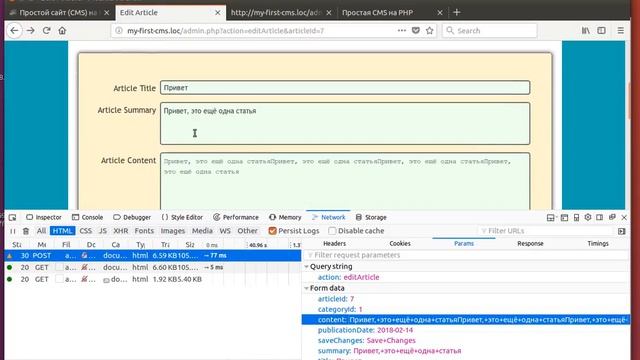Click in the Article Summary textarea
The width and height of the screenshot is (640, 360).
[x=345, y=124]
